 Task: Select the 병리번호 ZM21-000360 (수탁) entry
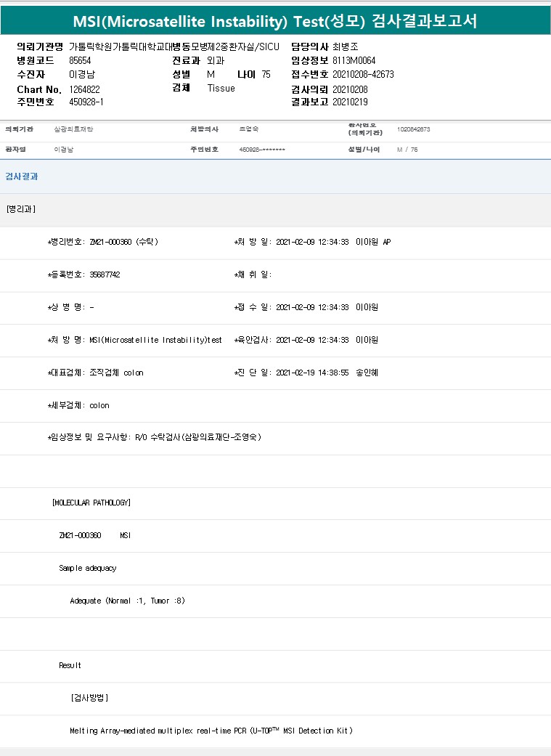(x=102, y=242)
